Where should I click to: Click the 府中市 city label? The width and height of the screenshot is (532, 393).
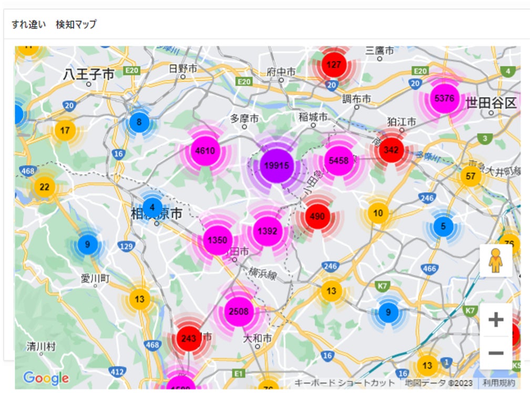tap(281, 72)
